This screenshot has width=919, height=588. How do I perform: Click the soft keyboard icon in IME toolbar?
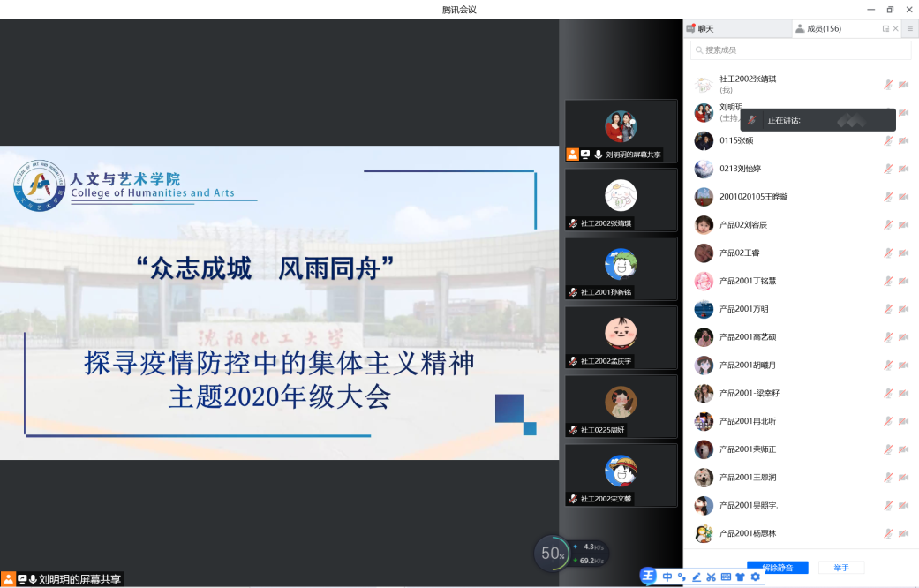point(726,577)
